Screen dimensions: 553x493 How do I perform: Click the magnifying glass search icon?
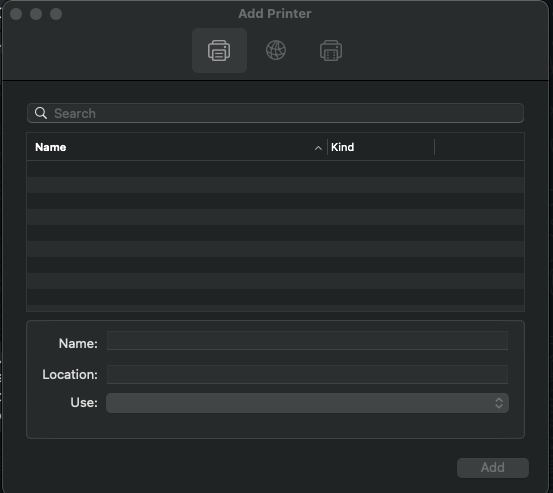coord(41,113)
